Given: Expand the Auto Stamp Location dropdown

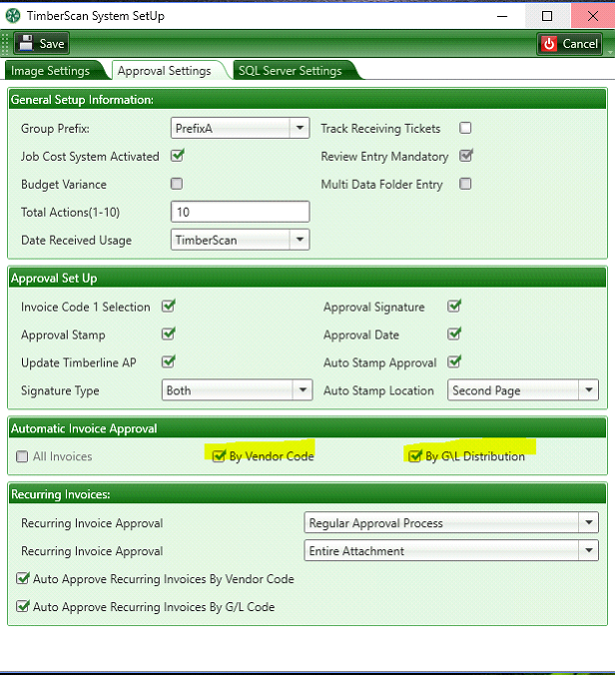Looking at the screenshot, I should (x=523, y=390).
